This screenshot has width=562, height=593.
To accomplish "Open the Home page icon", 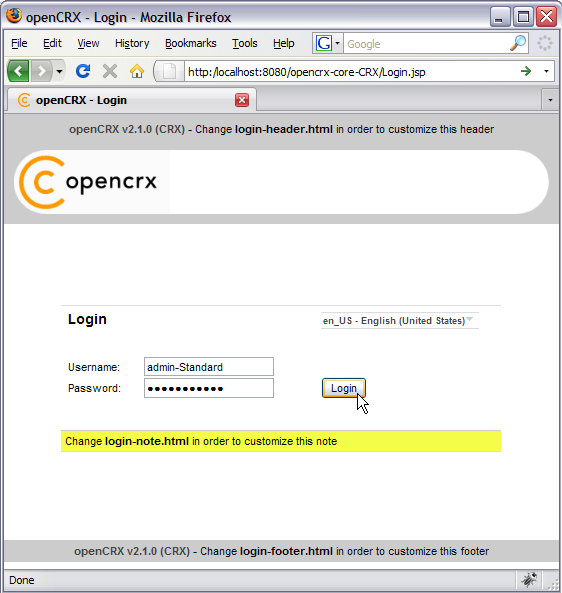I will coord(137,71).
